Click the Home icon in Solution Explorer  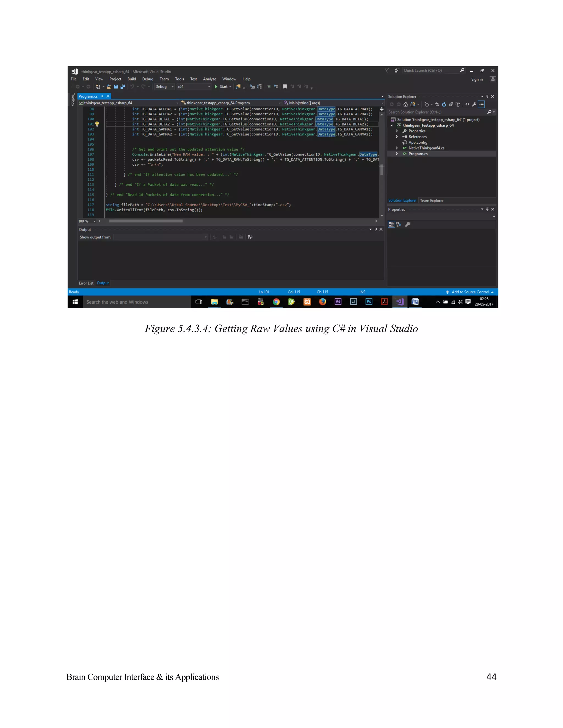tap(405, 104)
